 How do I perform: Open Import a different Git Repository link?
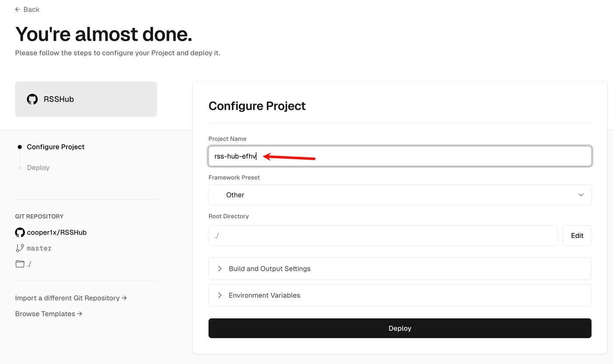click(71, 298)
